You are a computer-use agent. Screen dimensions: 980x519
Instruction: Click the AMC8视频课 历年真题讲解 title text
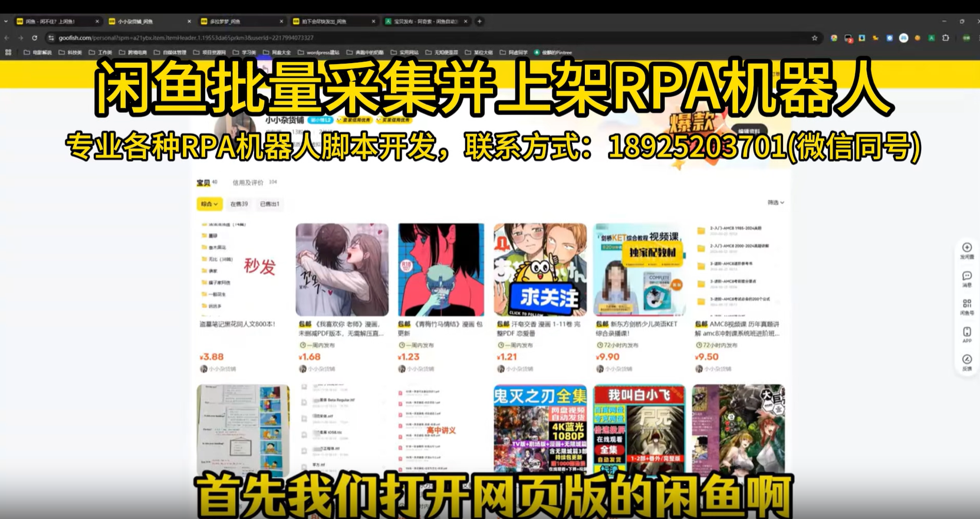click(x=738, y=329)
